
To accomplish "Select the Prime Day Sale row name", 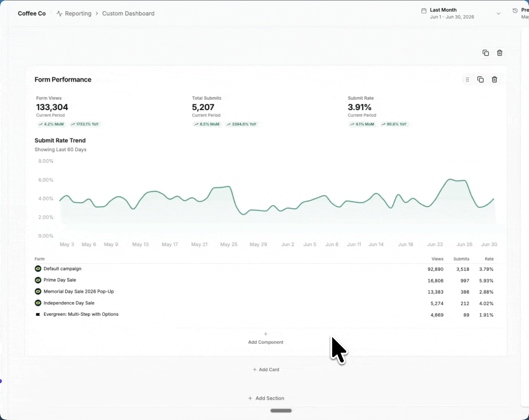I will tap(60, 280).
